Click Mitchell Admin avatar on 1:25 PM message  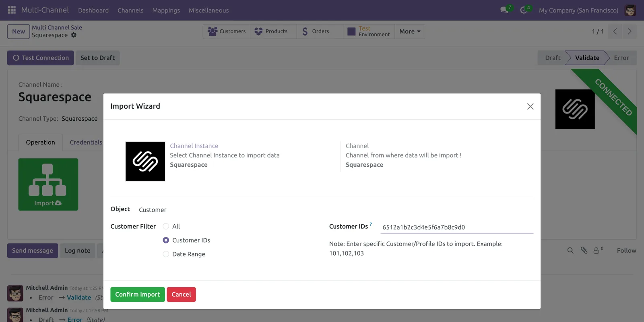click(15, 293)
